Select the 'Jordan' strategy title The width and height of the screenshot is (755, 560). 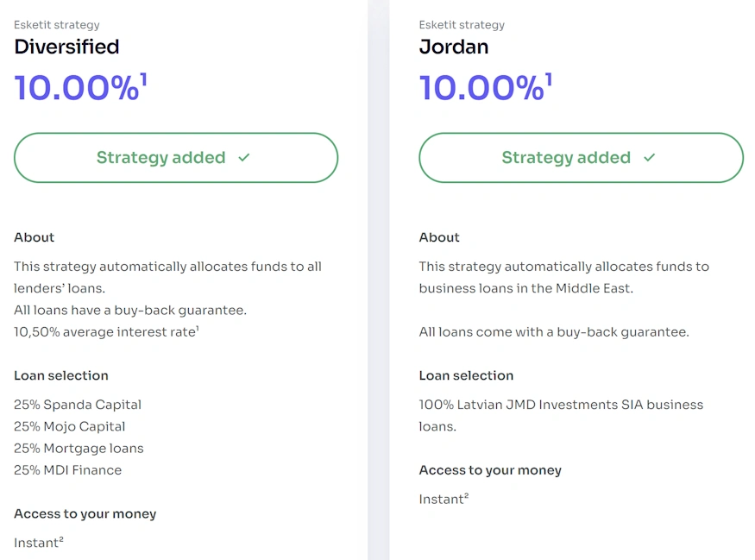tap(454, 47)
